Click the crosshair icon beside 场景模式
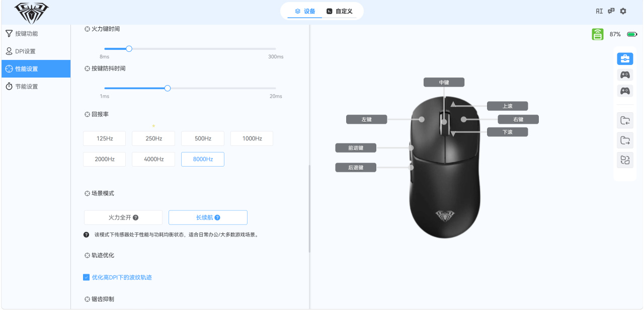The height and width of the screenshot is (310, 644). tap(88, 193)
